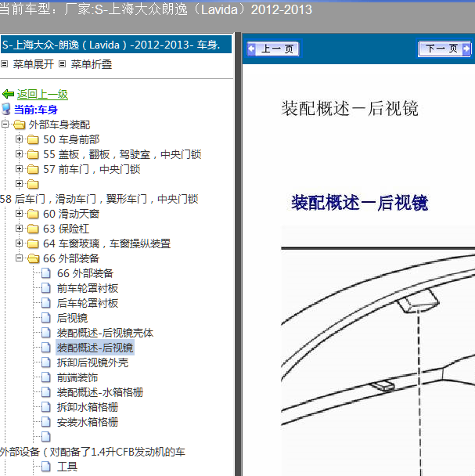Open the 后视镜 page

pyautogui.click(x=72, y=318)
